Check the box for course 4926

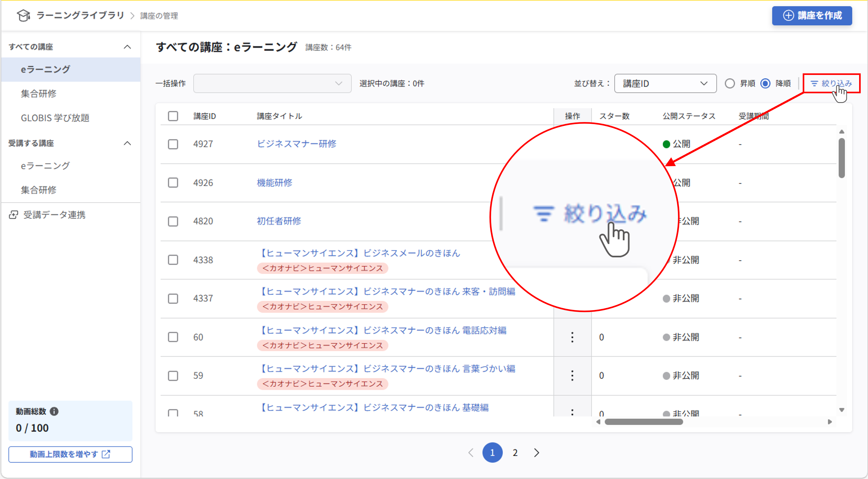[173, 183]
